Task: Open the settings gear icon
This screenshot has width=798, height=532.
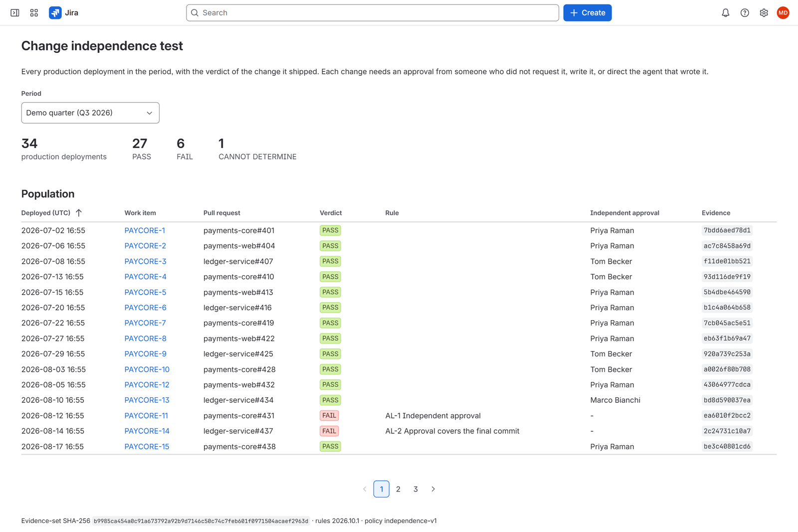Action: (764, 13)
